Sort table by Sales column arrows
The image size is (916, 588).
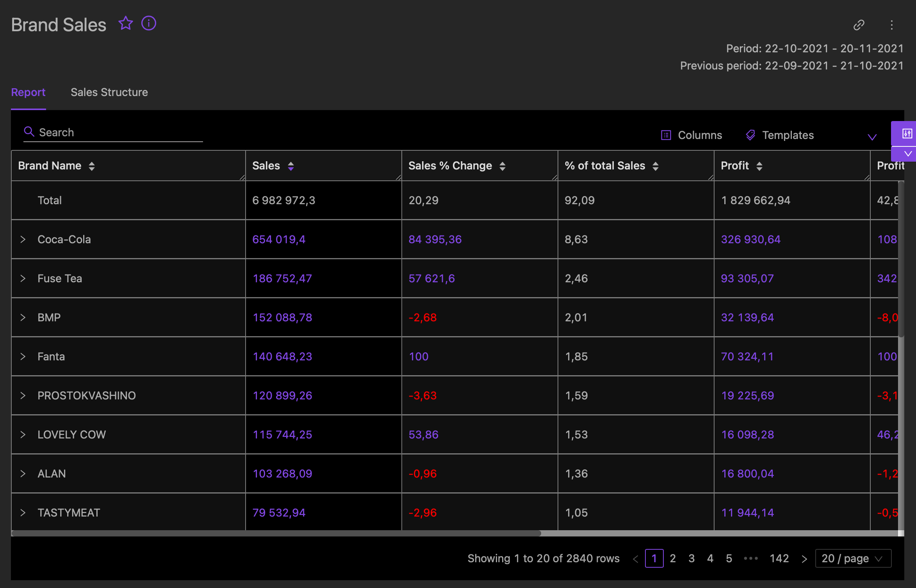[x=291, y=166]
